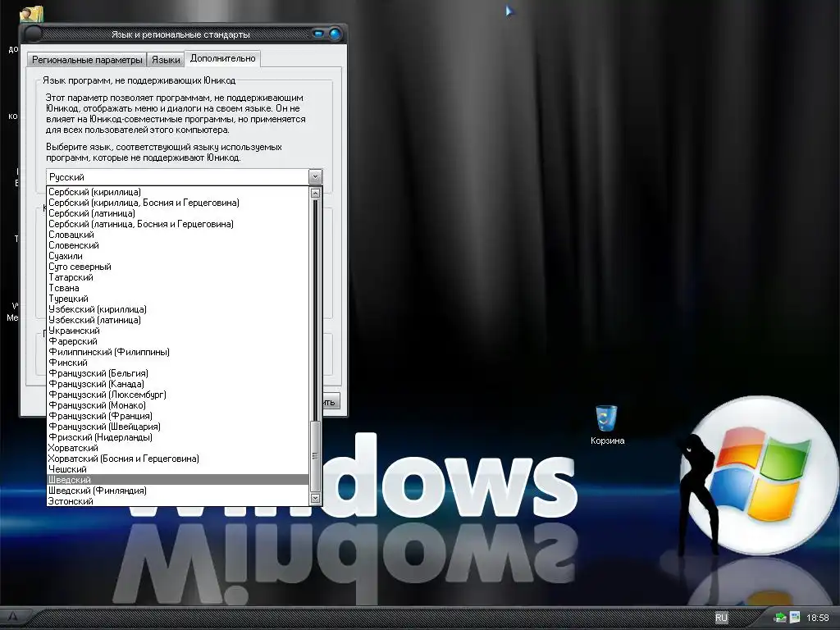This screenshot has height=630, width=840.
Task: Pick Узбекский (латиница) from the list
Action: tap(177, 320)
